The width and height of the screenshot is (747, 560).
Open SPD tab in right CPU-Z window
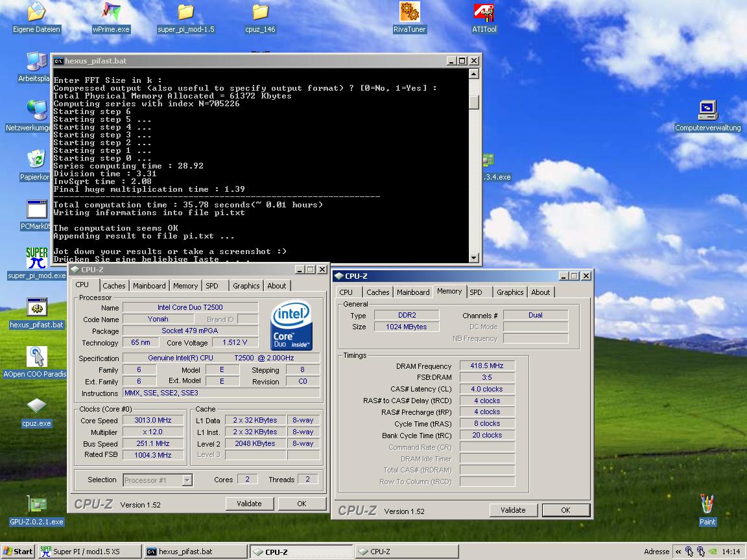point(476,292)
